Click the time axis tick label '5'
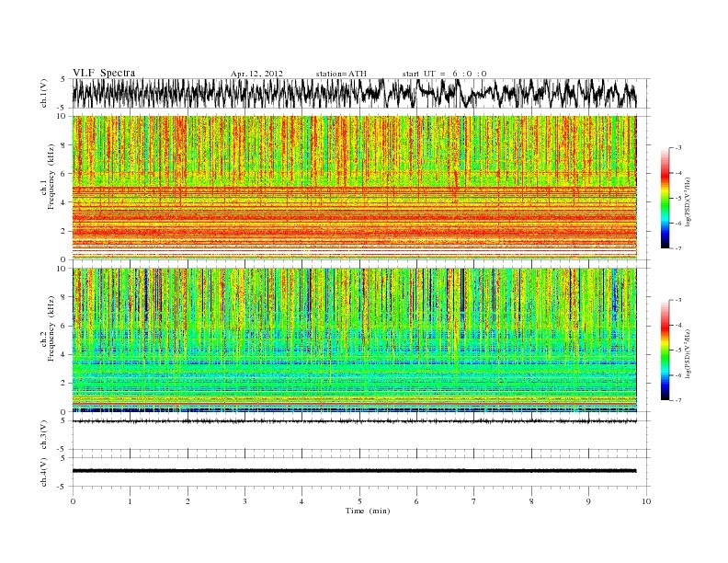Viewport: 728px width, 563px height. tap(359, 501)
